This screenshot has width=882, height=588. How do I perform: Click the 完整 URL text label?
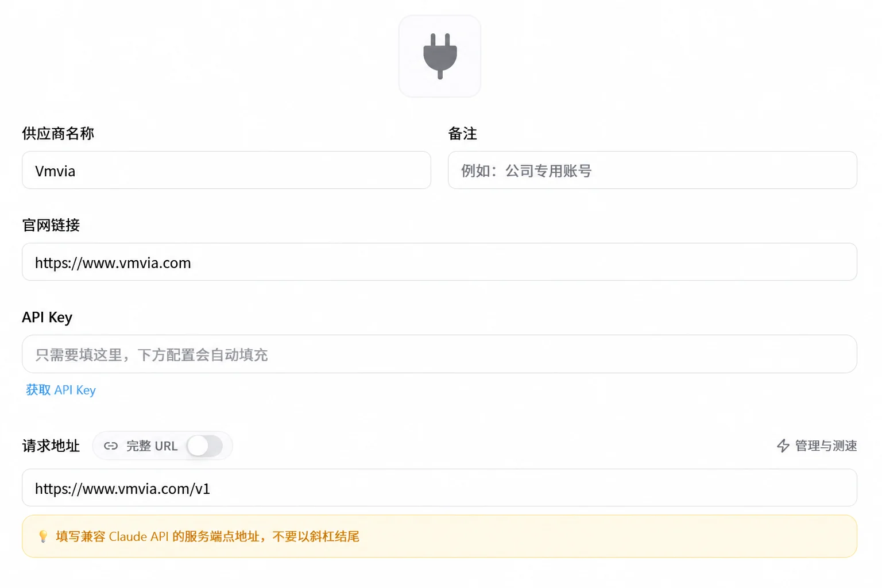(x=152, y=446)
